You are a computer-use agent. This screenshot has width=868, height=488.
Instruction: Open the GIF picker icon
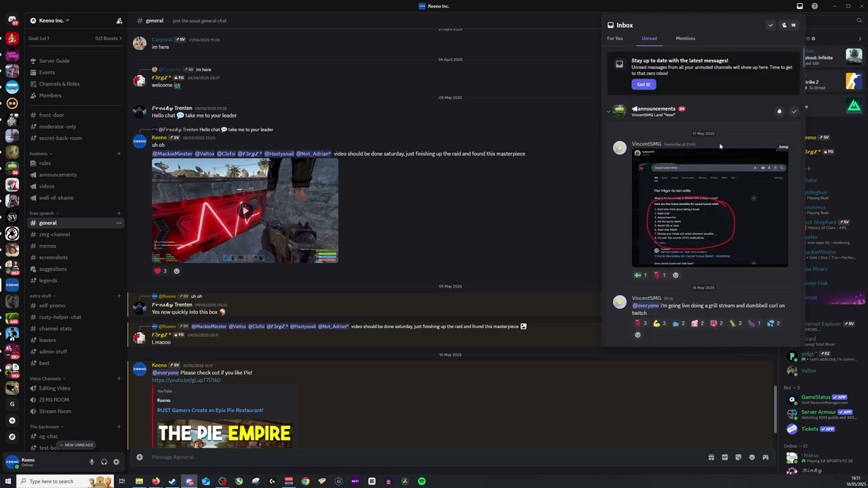(724, 457)
